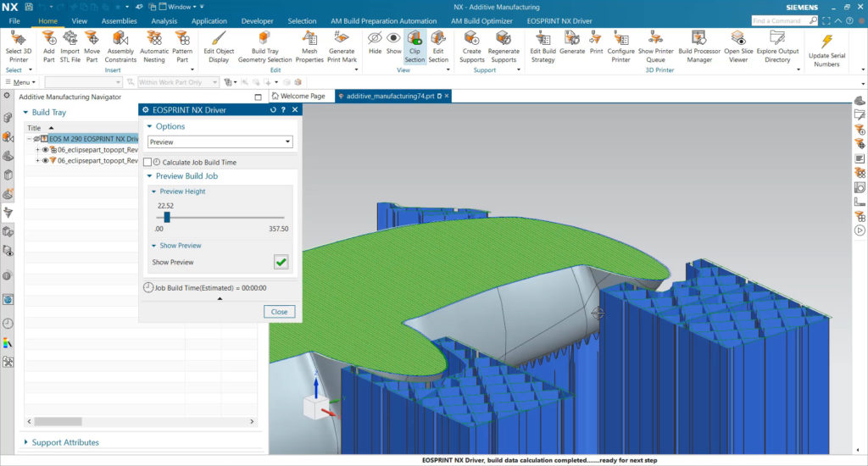
Task: Collapse the Preview Height group
Action: (x=154, y=191)
